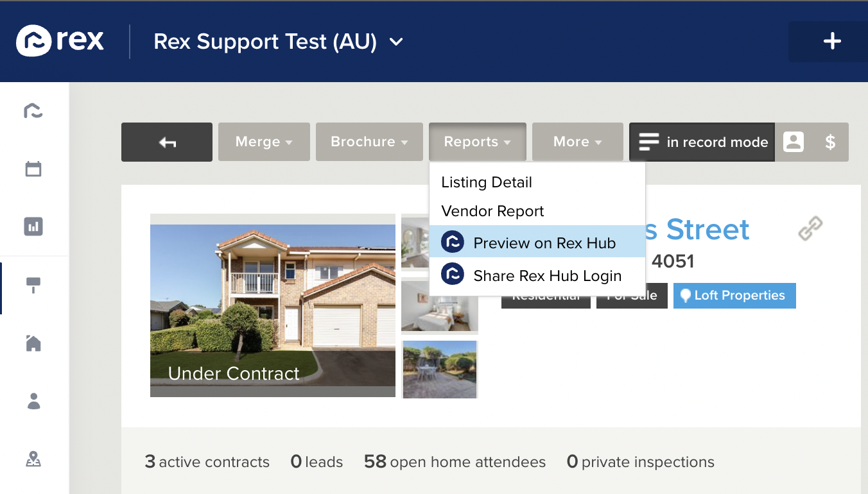Choose Vendor Report from the open menu
The image size is (868, 494).
(492, 211)
